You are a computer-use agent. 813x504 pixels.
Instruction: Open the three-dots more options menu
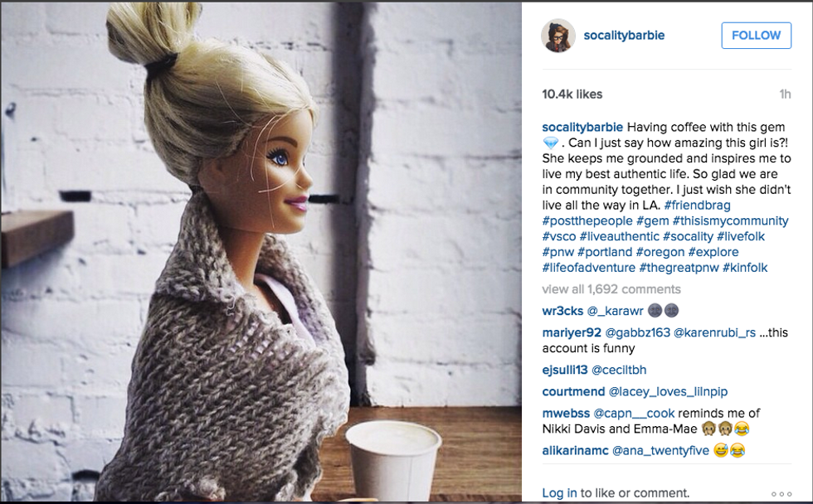point(781,494)
